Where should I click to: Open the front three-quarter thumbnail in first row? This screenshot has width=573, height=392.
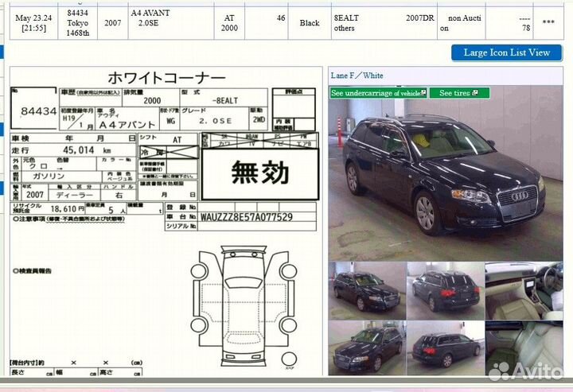tap(367, 290)
